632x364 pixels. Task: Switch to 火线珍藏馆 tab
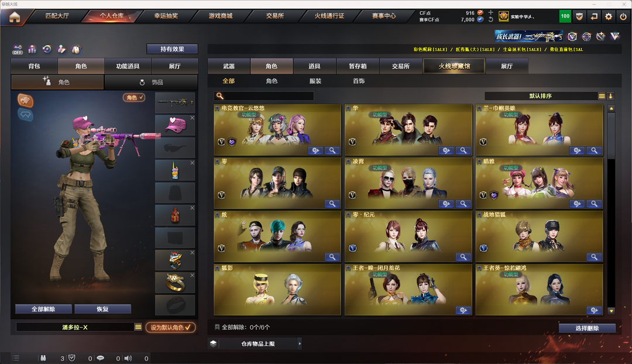pos(454,66)
